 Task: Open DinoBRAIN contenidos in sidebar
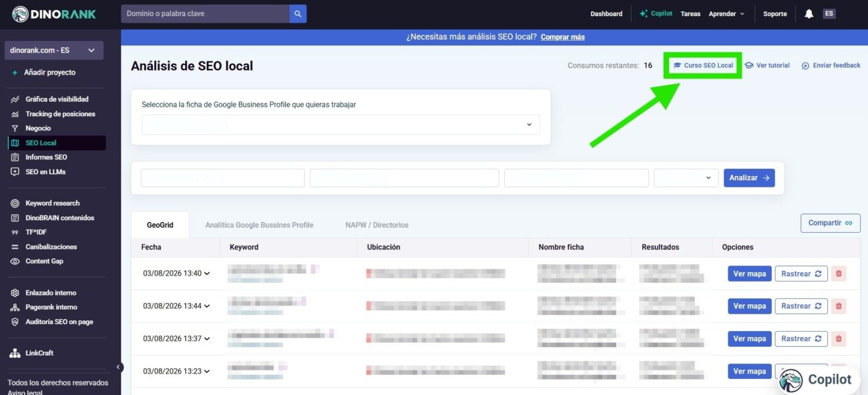(59, 218)
